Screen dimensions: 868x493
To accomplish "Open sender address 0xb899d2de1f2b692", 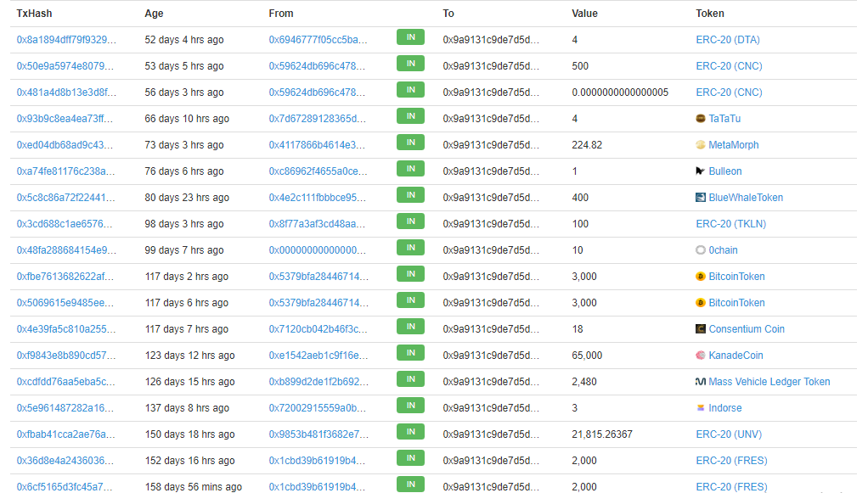I will [x=318, y=382].
